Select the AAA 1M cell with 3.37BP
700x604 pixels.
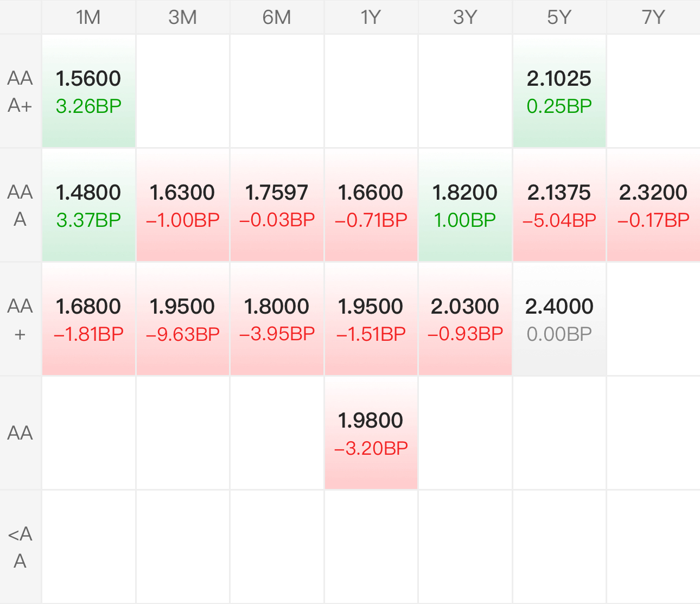[88, 206]
